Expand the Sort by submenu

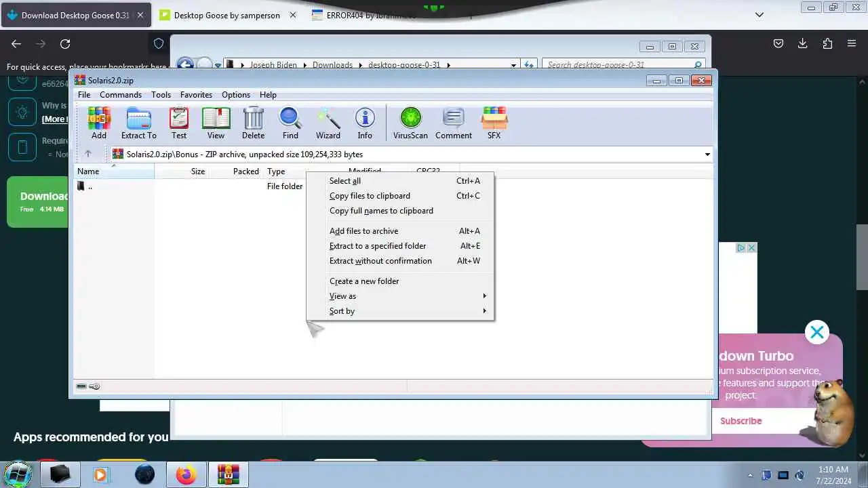tap(400, 311)
